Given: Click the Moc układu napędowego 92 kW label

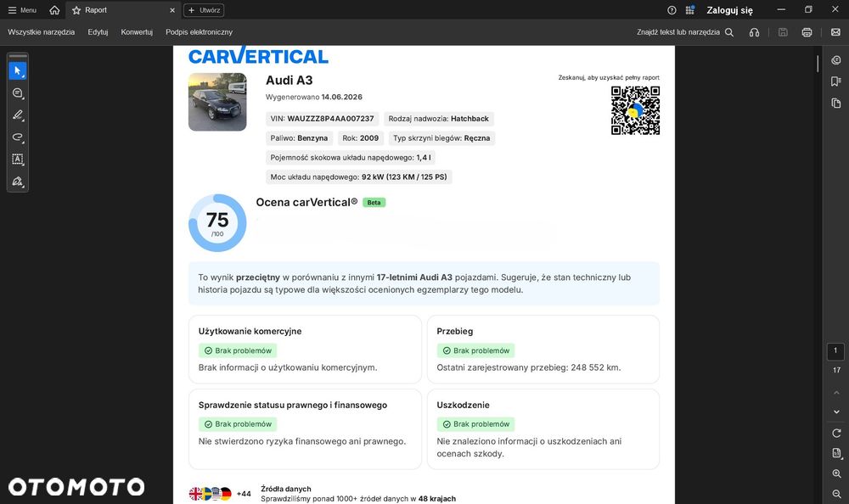Looking at the screenshot, I should click(x=358, y=177).
